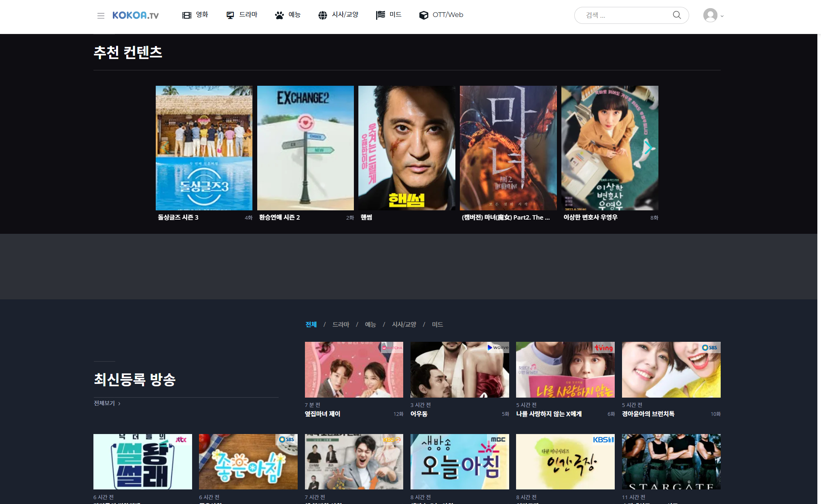
Task: Open the 썰왕썰래 JTBC thumbnail
Action: 143,462
